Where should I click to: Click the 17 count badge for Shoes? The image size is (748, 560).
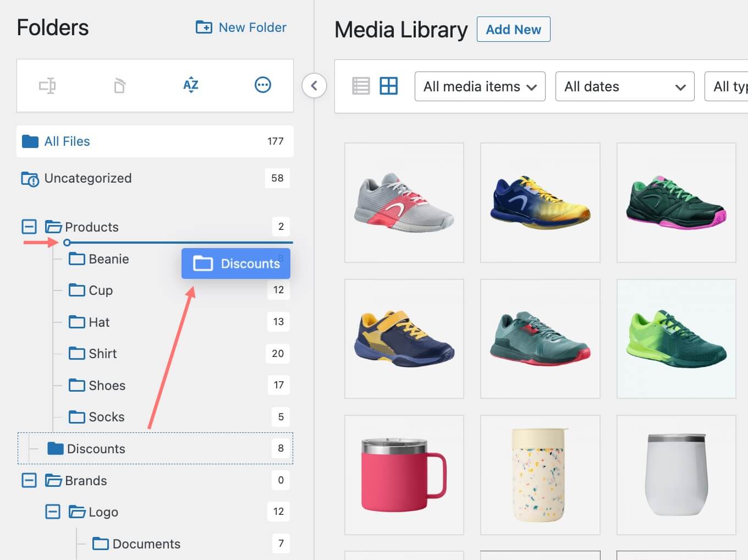[279, 385]
